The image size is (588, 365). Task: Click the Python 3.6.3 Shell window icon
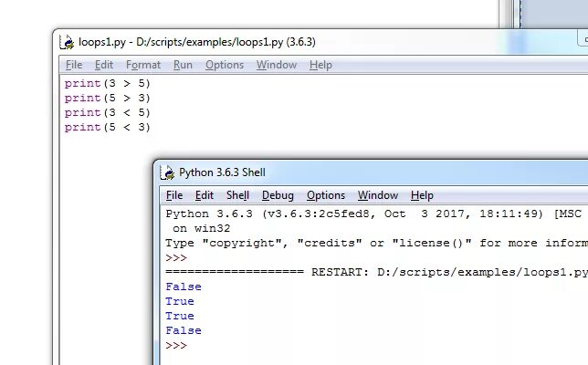coord(167,172)
